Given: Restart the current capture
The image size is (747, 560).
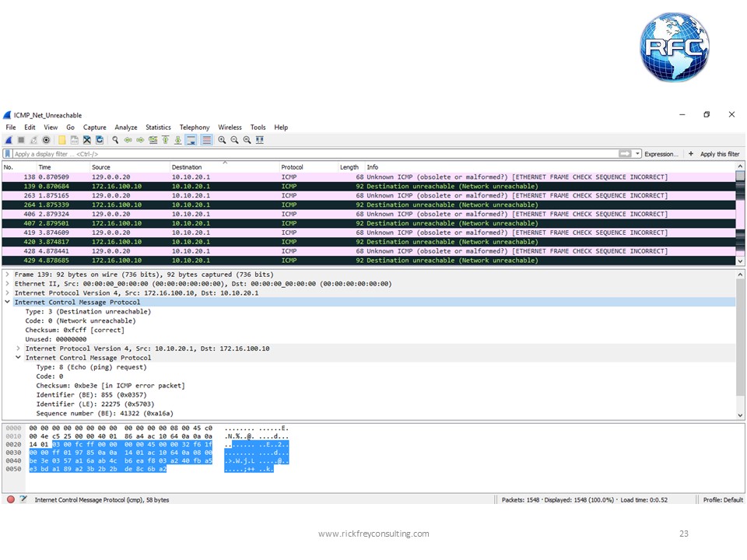Looking at the screenshot, I should pyautogui.click(x=33, y=140).
